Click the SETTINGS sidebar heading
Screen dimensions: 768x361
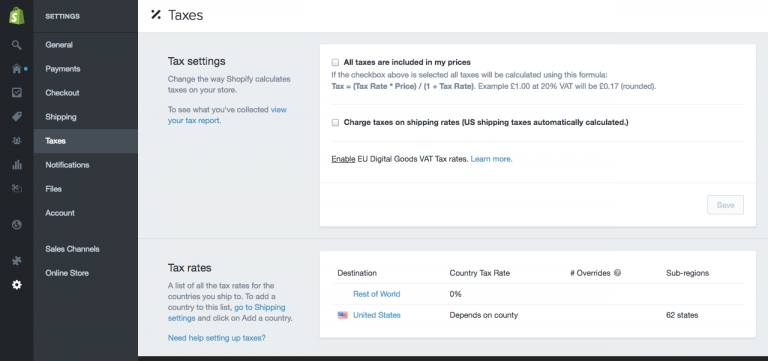(62, 16)
